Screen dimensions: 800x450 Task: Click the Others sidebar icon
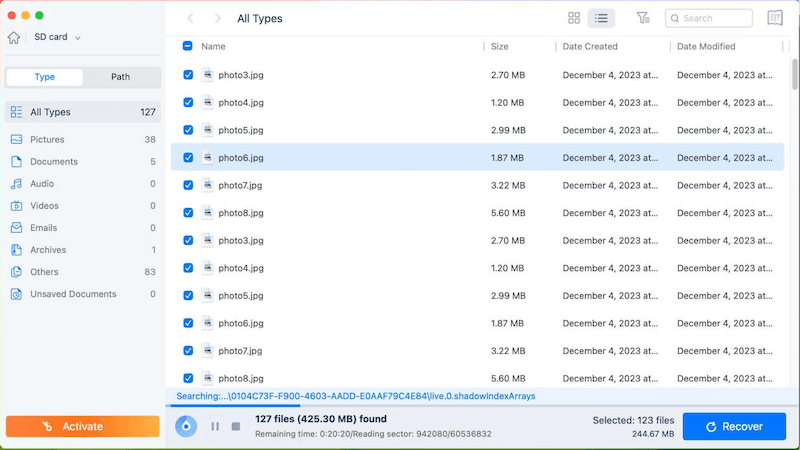pyautogui.click(x=16, y=272)
